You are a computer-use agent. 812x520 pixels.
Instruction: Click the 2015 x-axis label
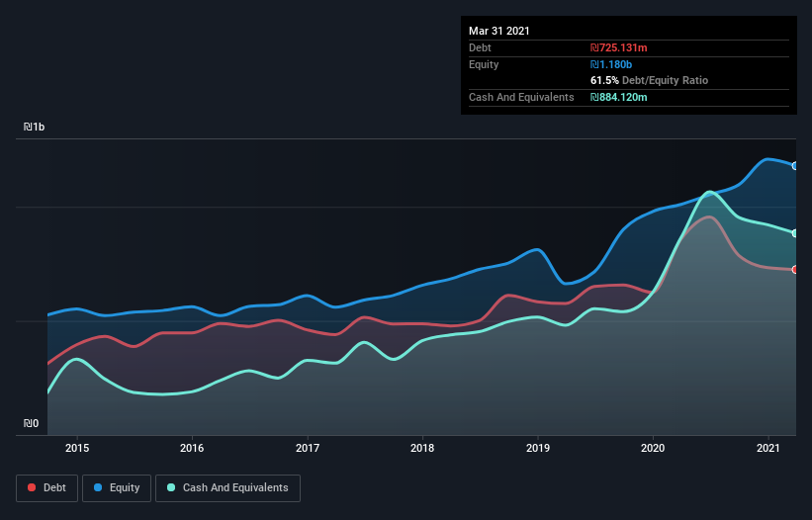coord(77,448)
